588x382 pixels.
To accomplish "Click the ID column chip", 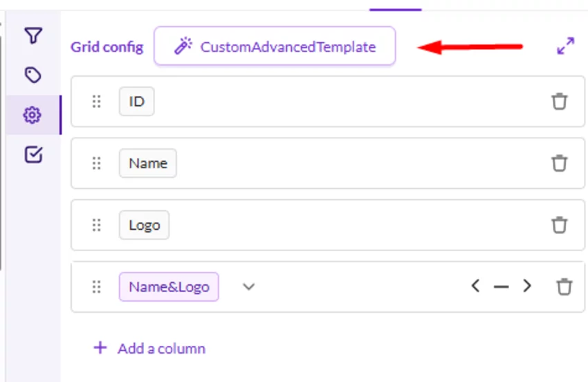I will click(136, 101).
